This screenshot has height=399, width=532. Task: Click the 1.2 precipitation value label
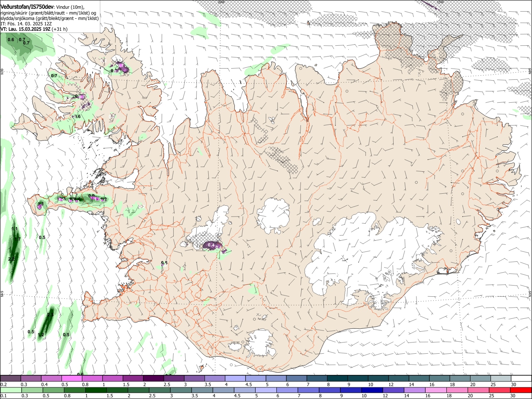click(41, 335)
